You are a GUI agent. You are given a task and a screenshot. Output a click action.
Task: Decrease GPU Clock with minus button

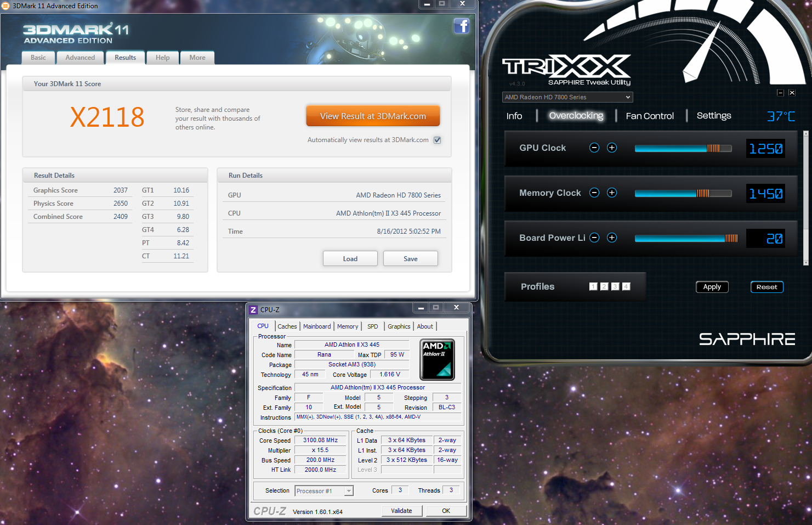[594, 148]
